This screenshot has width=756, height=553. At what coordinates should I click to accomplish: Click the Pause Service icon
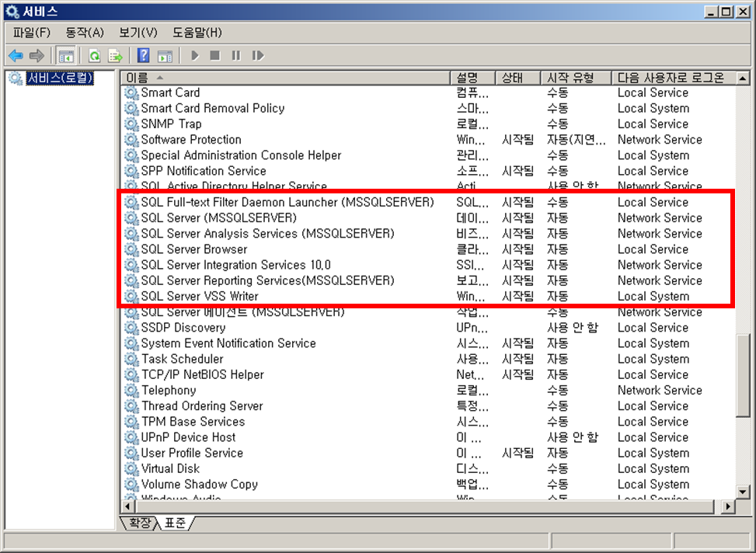[x=235, y=56]
